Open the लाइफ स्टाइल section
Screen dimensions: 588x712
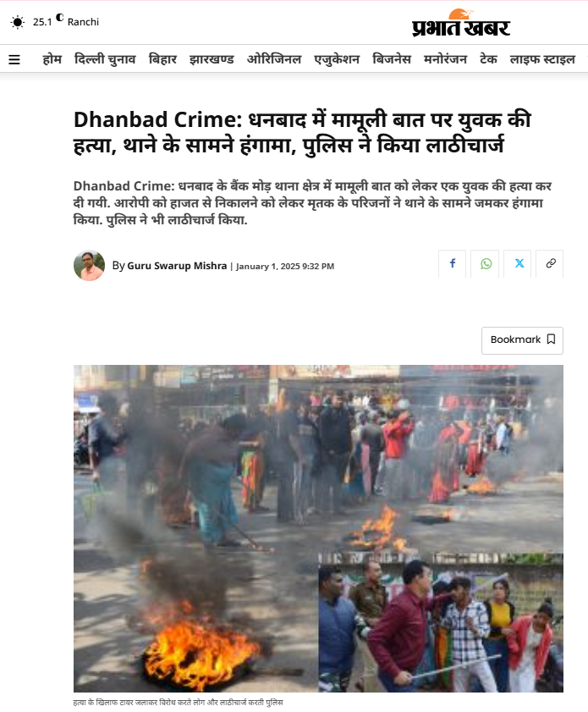542,59
